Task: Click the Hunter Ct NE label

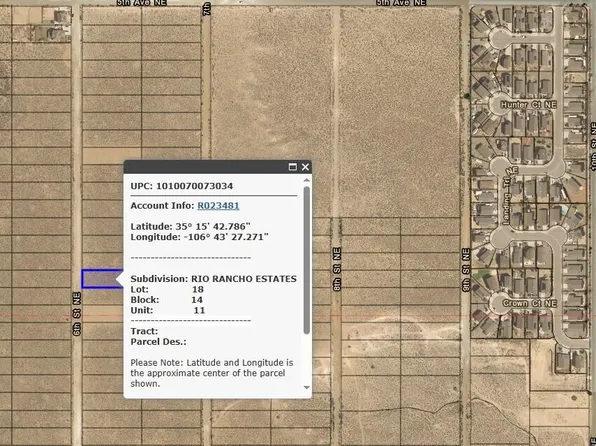Action: point(528,105)
